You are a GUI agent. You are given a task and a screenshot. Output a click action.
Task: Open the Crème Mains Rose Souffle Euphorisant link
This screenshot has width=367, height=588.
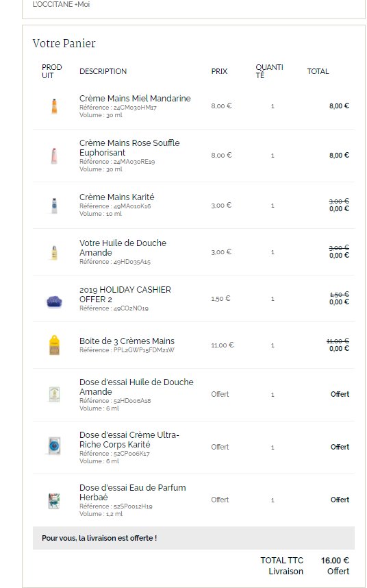pos(129,148)
